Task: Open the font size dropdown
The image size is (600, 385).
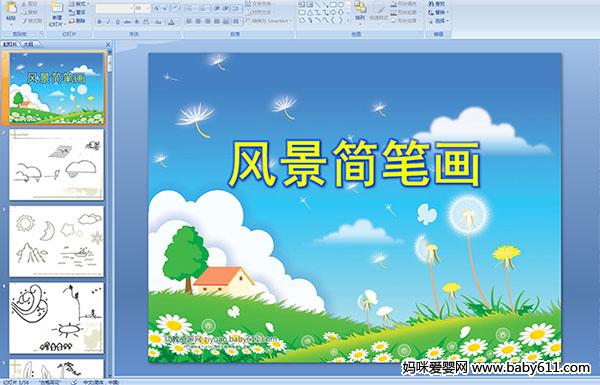Action: pos(148,8)
